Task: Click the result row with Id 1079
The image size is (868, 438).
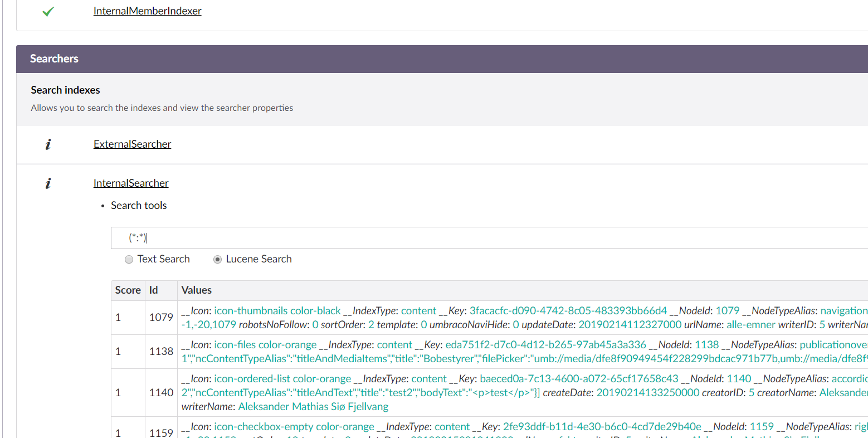Action: (x=161, y=318)
